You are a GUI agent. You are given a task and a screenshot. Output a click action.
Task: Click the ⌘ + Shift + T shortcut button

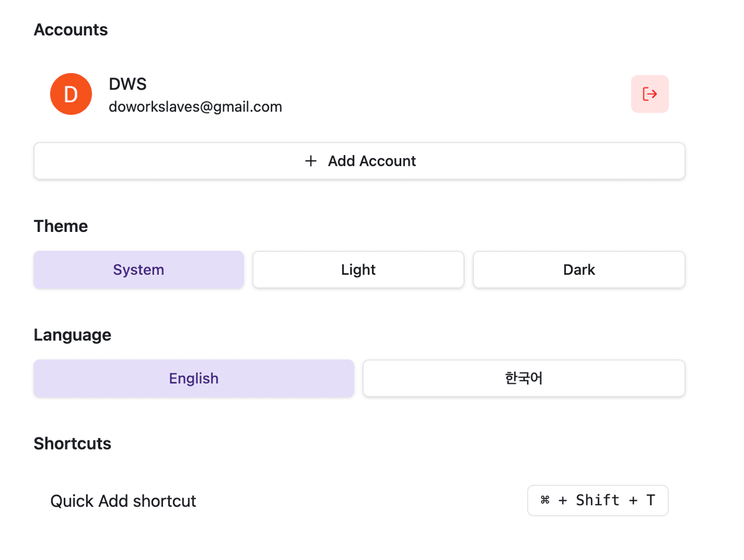[597, 500]
